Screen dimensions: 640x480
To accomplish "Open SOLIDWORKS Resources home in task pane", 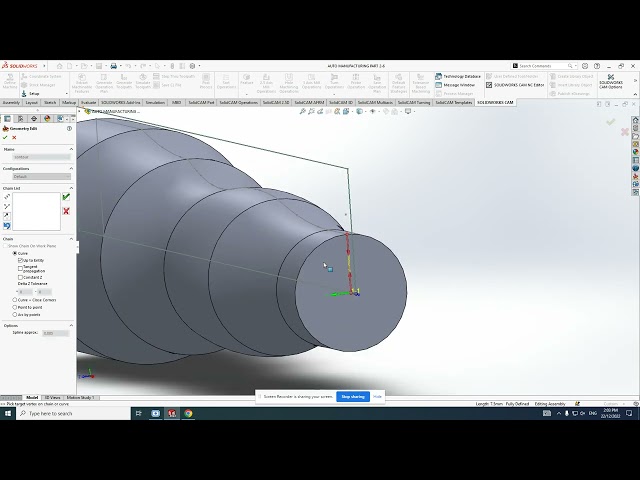I will coord(636,120).
